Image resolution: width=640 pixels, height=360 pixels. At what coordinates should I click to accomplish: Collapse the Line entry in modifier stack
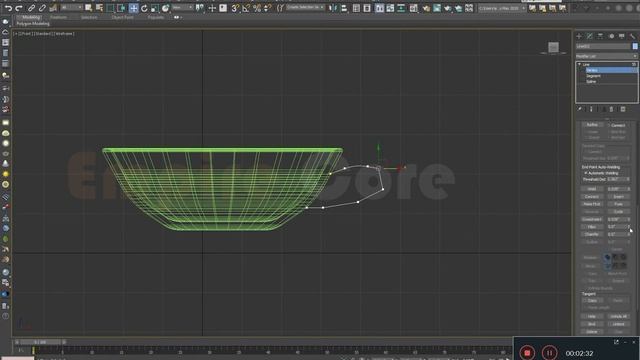coord(580,64)
